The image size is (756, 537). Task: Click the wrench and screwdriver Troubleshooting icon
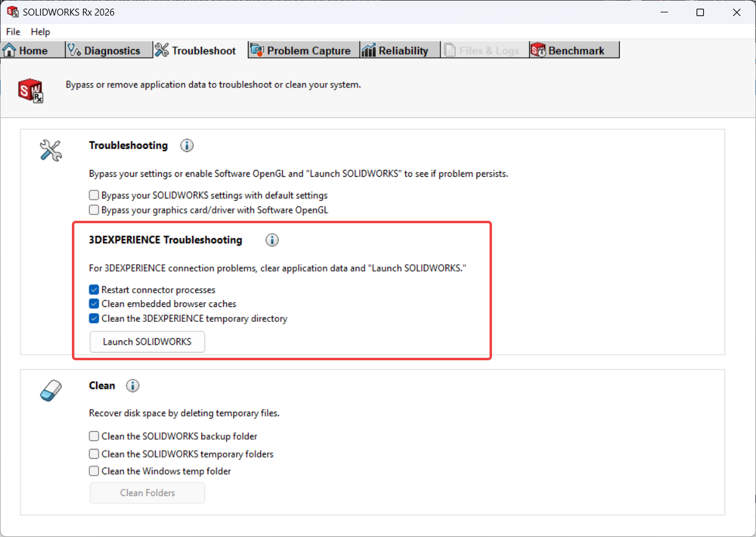coord(50,151)
